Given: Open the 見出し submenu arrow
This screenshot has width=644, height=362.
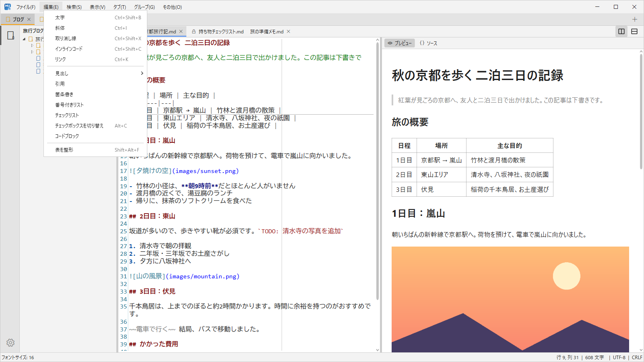Looking at the screenshot, I should [142, 73].
